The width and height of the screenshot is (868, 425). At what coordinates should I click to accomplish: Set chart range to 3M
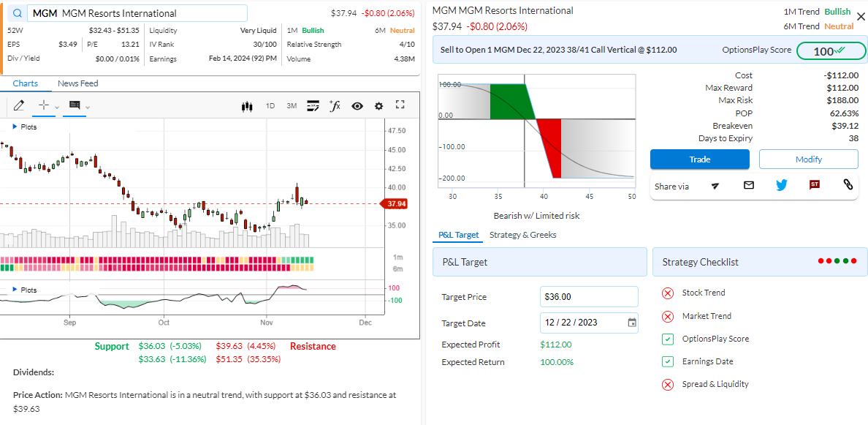(x=292, y=106)
